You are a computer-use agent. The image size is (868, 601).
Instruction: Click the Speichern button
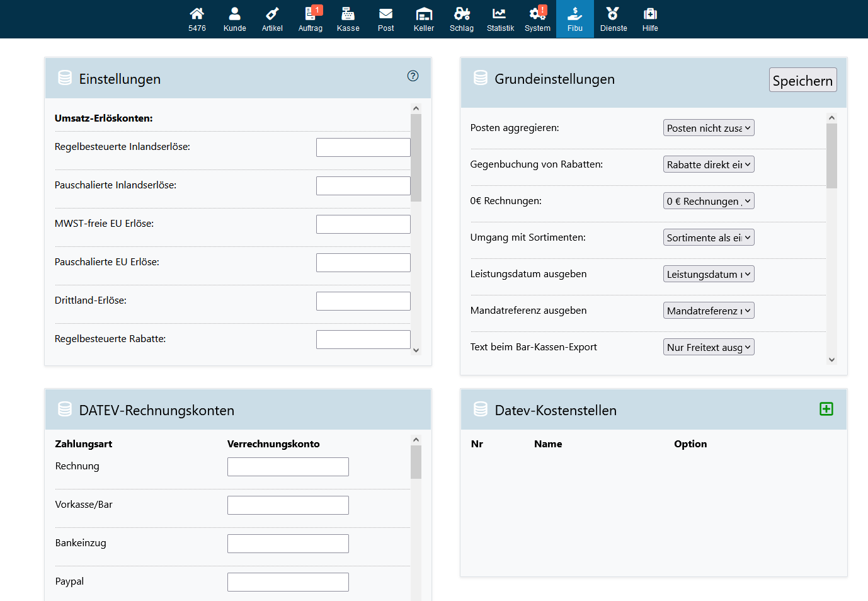(x=802, y=80)
